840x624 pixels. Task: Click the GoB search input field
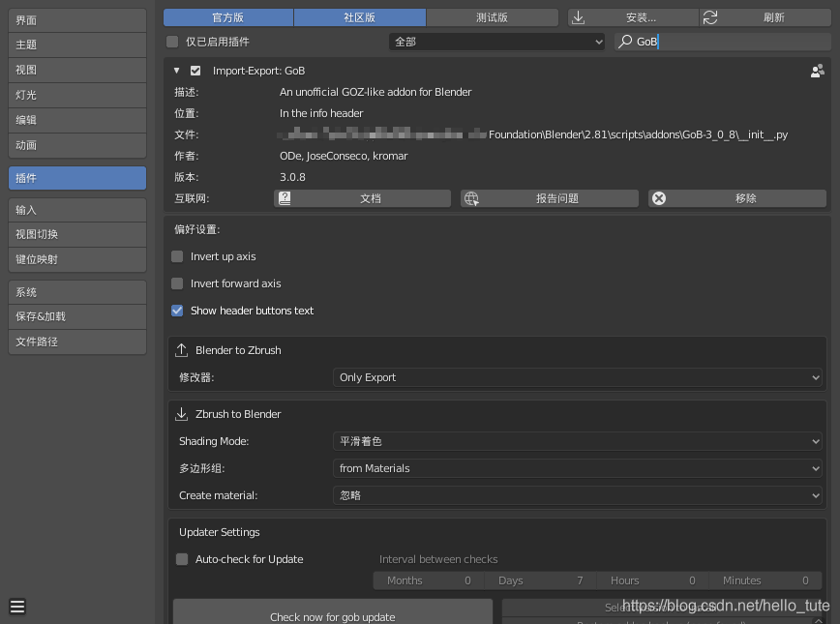pyautogui.click(x=723, y=42)
